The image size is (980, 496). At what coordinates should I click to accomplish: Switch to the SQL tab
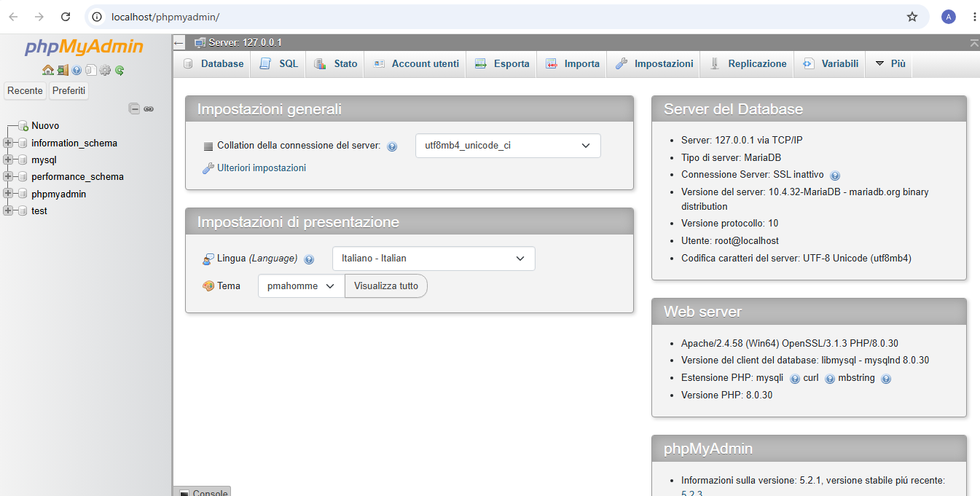(279, 64)
